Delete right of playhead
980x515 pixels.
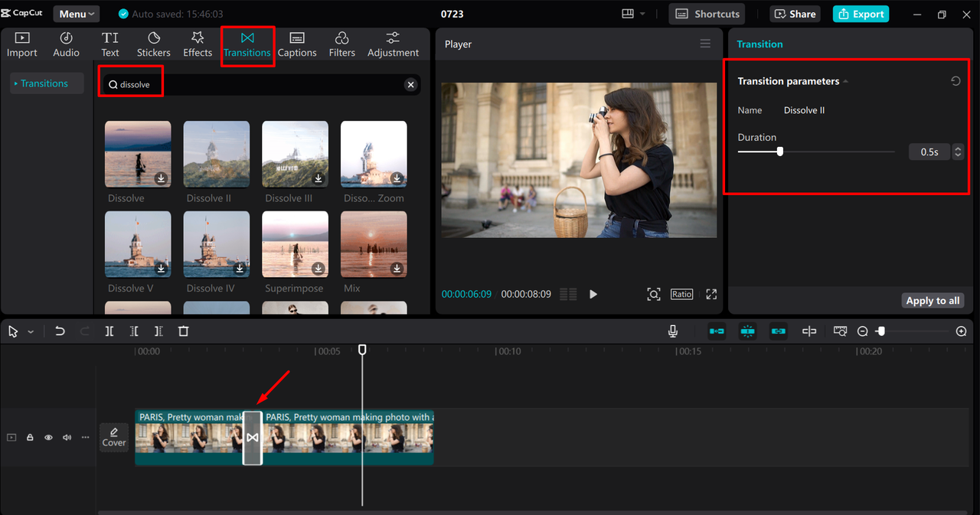[x=158, y=331]
